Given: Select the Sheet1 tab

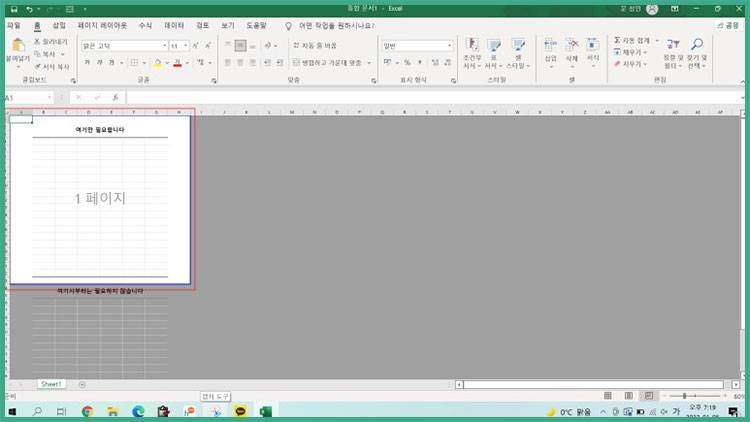Looking at the screenshot, I should click(x=51, y=384).
